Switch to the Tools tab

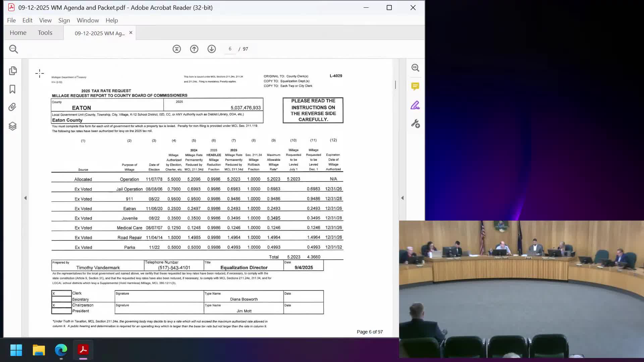tap(45, 33)
